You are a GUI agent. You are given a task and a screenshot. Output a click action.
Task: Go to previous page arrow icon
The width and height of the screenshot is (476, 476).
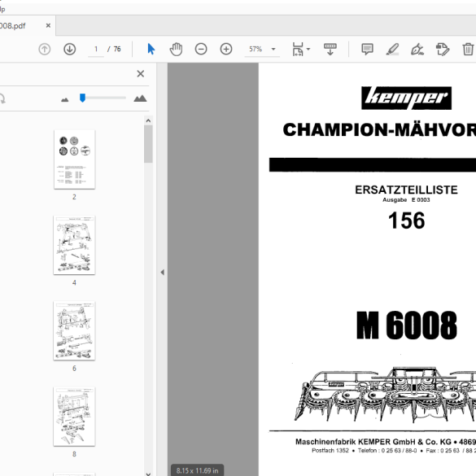(45, 49)
